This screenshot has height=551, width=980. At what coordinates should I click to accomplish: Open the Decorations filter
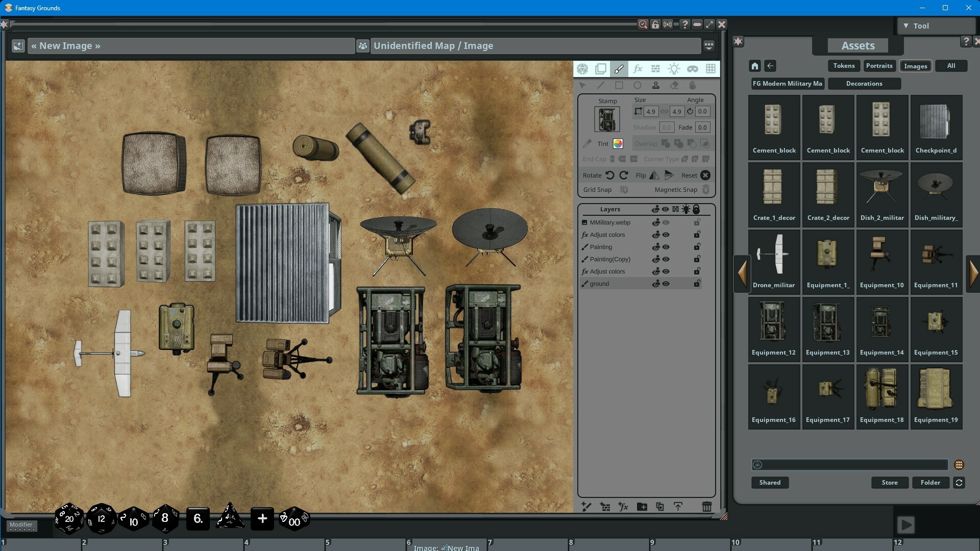pos(864,83)
